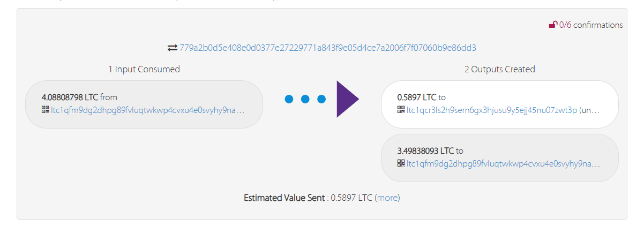Screen dimensions: 644x226
Task: Click the 4.08808798 LTC input amount
Action: coord(70,97)
